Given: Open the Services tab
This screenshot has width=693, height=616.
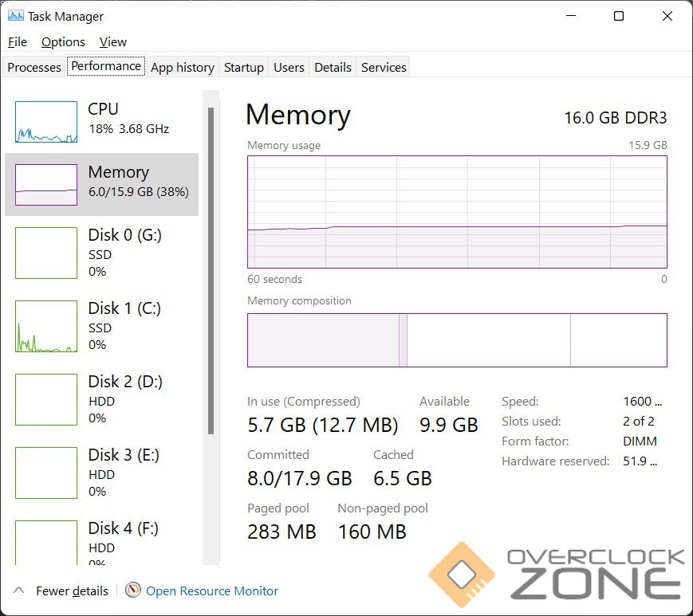Looking at the screenshot, I should 384,68.
